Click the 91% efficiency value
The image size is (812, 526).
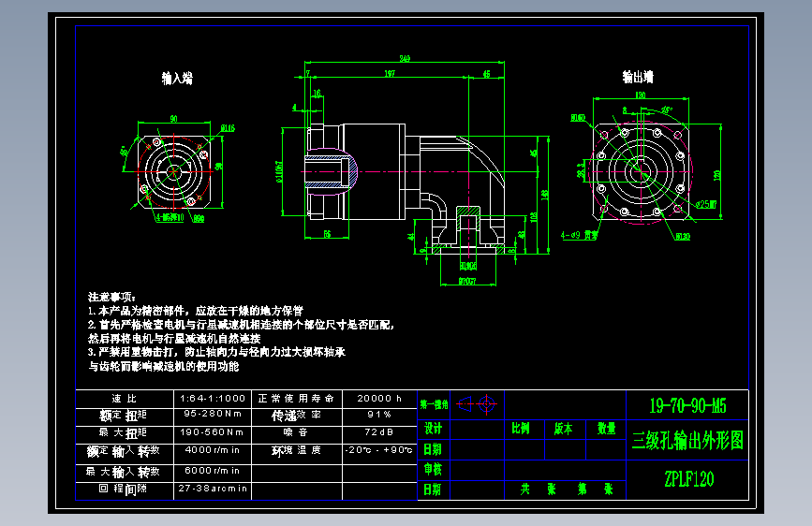point(379,415)
